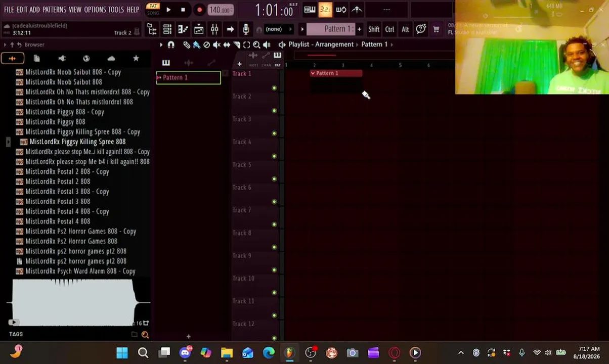The image size is (609, 364).
Task: Open the pattern selector dropdown showing Pattern 1
Action: 331,29
